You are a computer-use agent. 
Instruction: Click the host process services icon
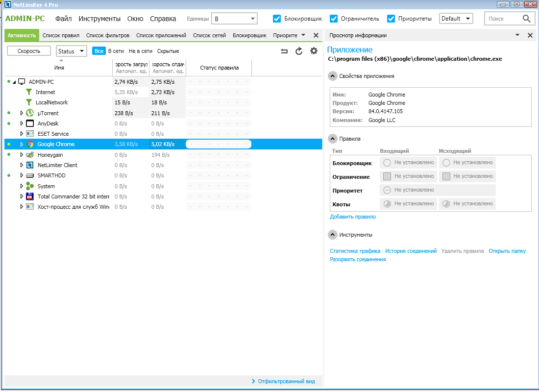[30, 207]
